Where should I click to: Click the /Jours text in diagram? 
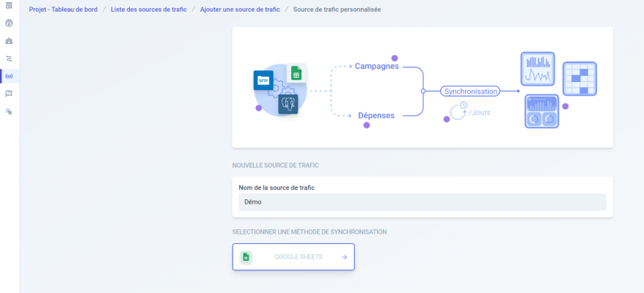(x=479, y=113)
